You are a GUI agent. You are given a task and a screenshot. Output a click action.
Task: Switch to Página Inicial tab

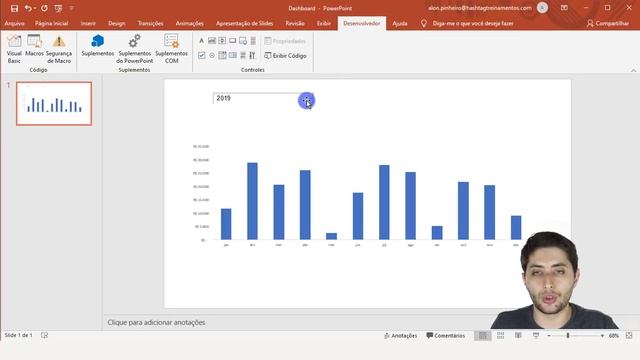pyautogui.click(x=51, y=24)
